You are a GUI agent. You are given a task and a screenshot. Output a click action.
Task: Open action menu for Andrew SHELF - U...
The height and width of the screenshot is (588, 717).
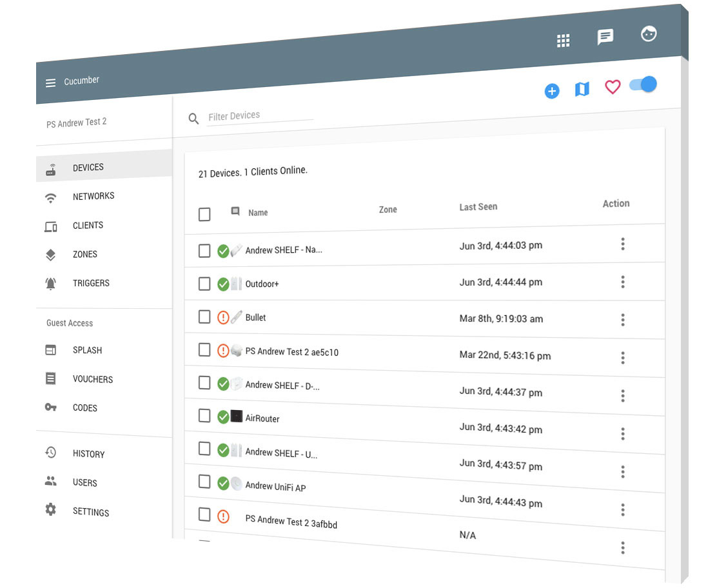point(623,471)
